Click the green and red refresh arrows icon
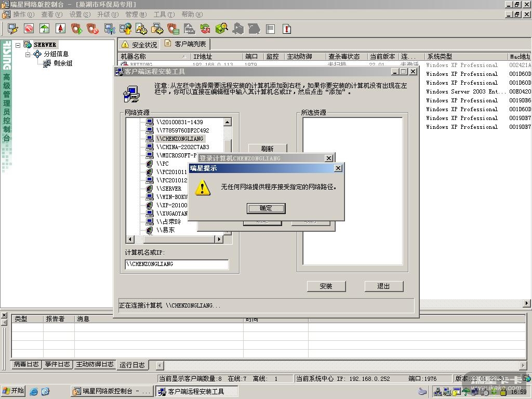The width and height of the screenshot is (532, 399). [x=205, y=29]
